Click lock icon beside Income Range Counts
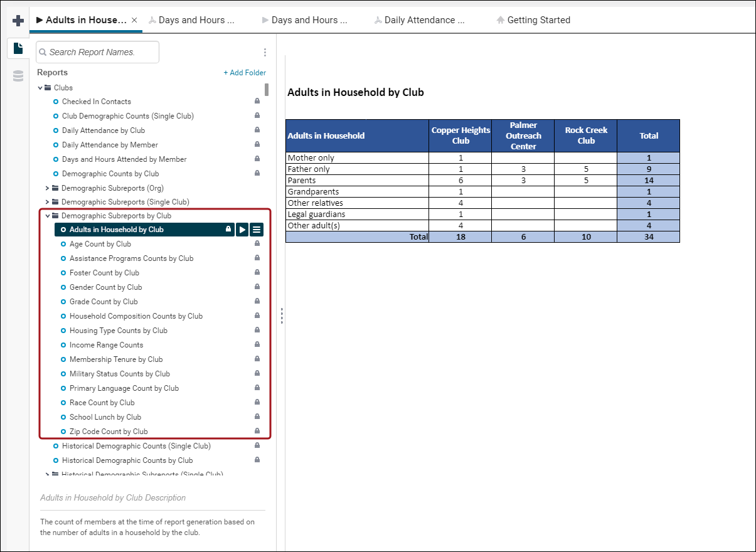 pos(257,345)
